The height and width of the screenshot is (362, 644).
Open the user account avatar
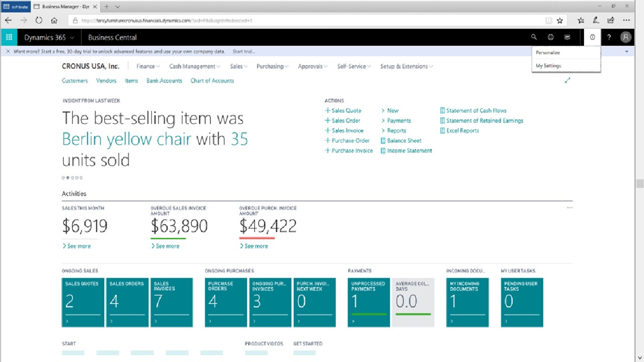point(625,37)
